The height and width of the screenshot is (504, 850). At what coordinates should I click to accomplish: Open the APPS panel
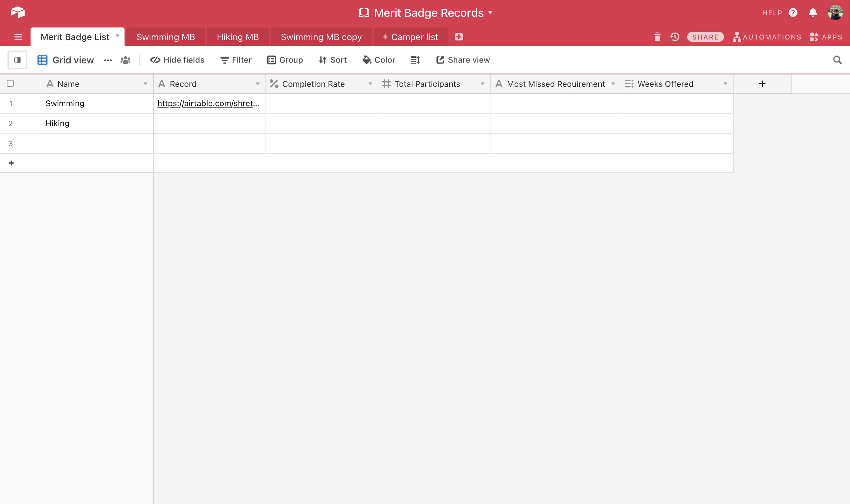(826, 37)
